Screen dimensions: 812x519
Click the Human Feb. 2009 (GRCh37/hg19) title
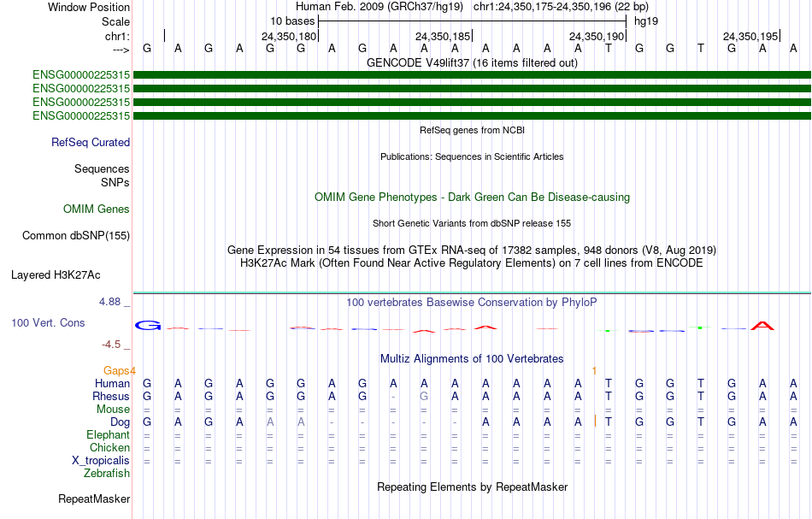(379, 7)
